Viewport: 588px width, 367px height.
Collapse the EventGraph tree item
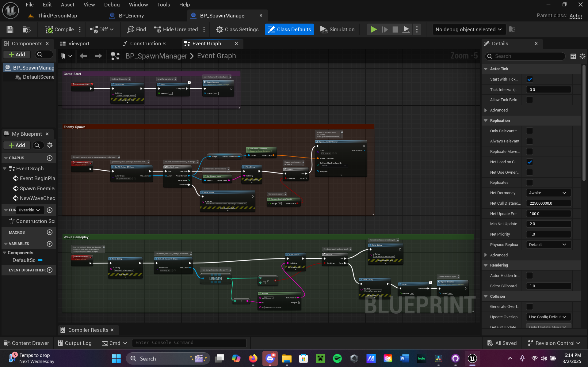pos(5,168)
